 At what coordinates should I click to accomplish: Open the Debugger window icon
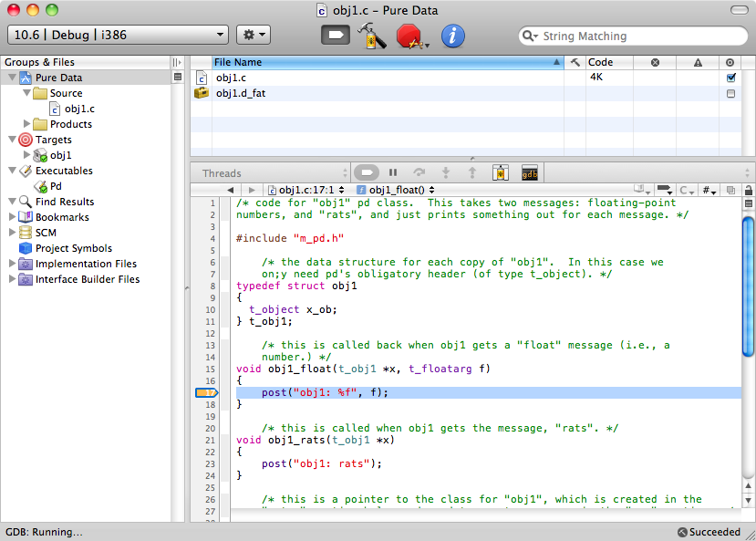501,172
